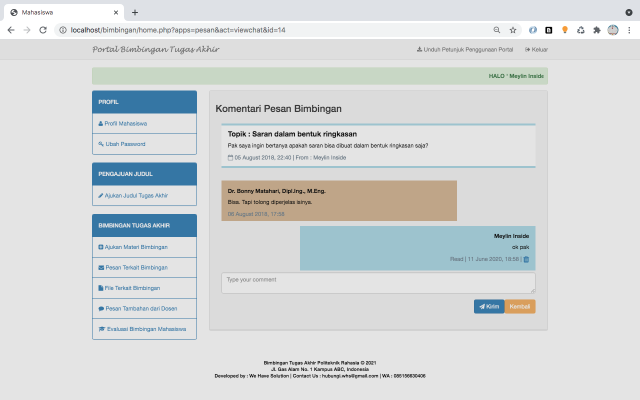Delete the 'ok pak' comment via trash icon
The height and width of the screenshot is (400, 640).
coord(527,259)
